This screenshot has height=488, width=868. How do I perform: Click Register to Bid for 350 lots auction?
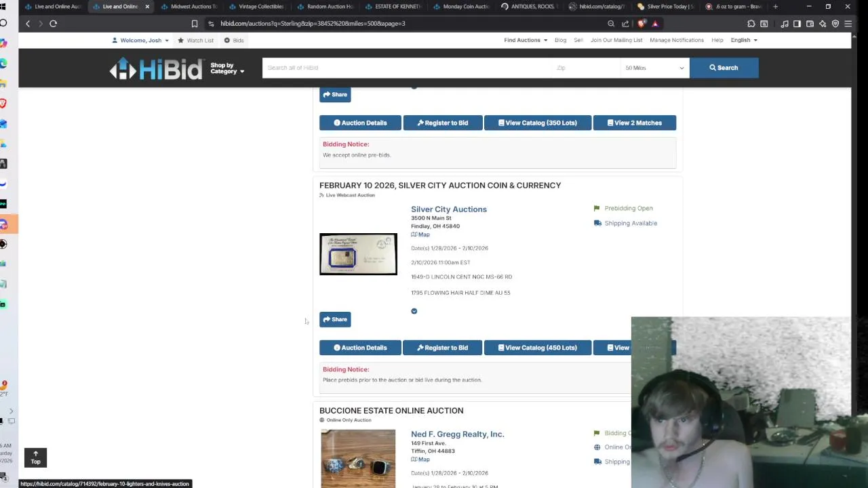click(442, 123)
